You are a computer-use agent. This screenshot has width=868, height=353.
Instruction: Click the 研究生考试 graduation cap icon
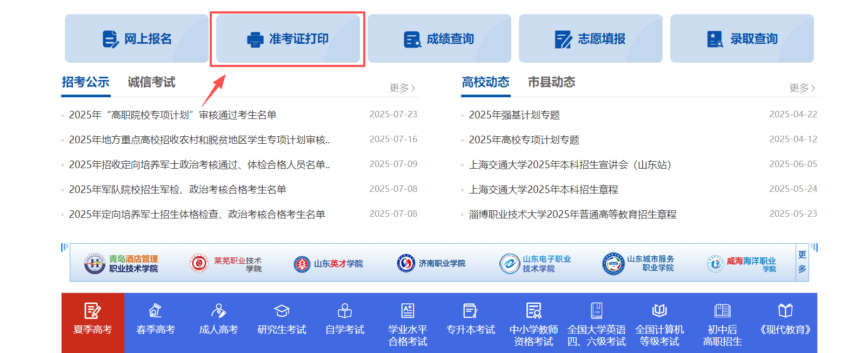pyautogui.click(x=282, y=311)
